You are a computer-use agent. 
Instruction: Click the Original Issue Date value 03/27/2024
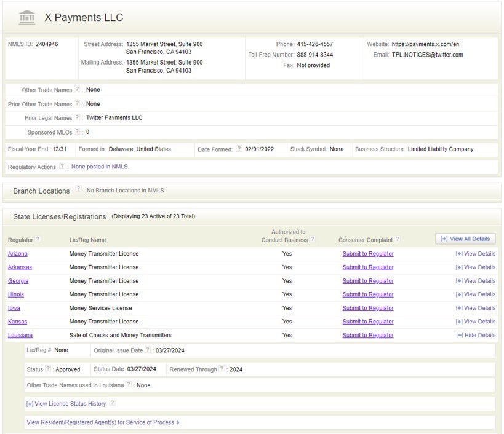170,350
